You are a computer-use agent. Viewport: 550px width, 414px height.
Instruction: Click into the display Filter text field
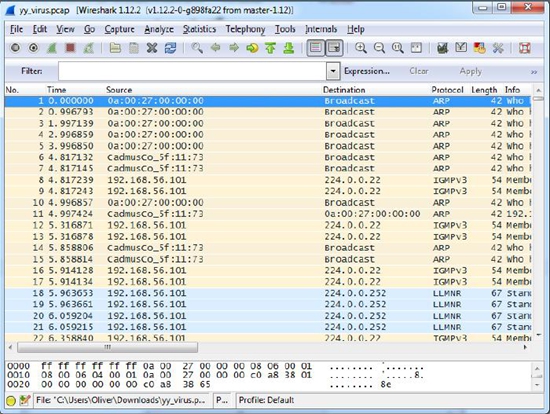point(193,71)
